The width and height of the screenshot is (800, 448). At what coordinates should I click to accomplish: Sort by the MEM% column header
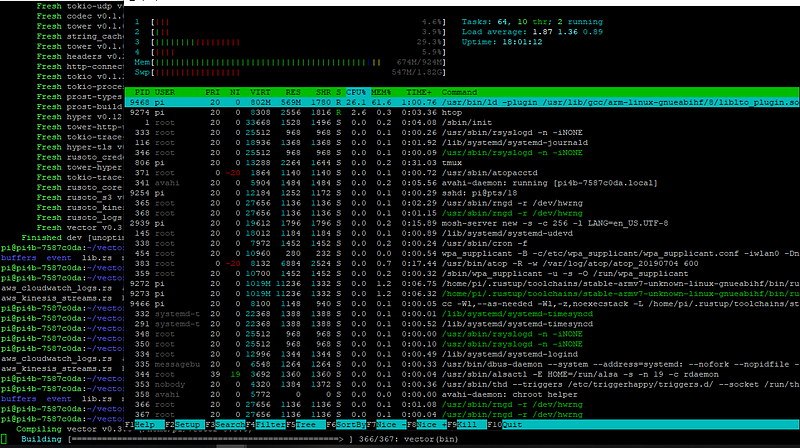point(381,92)
